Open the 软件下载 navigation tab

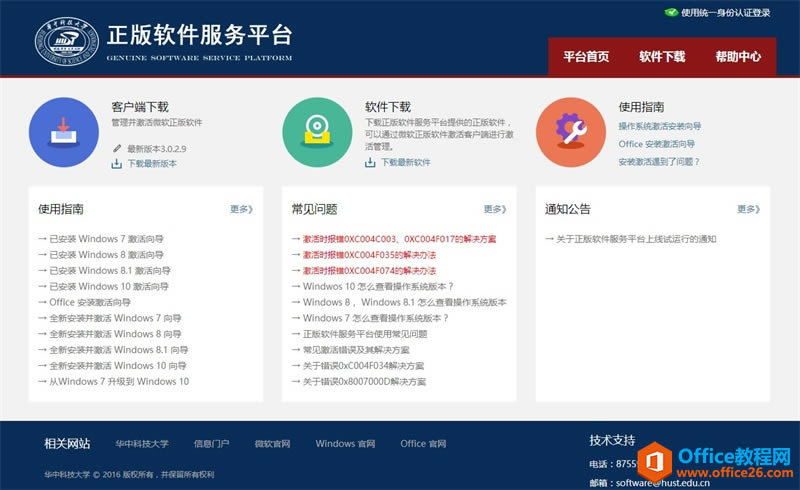662,57
